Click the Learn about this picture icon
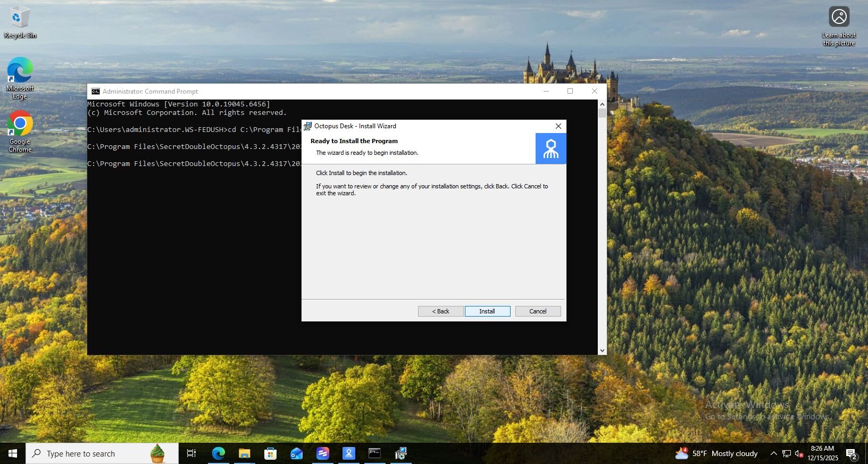Image resolution: width=868 pixels, height=464 pixels. pyautogui.click(x=839, y=26)
